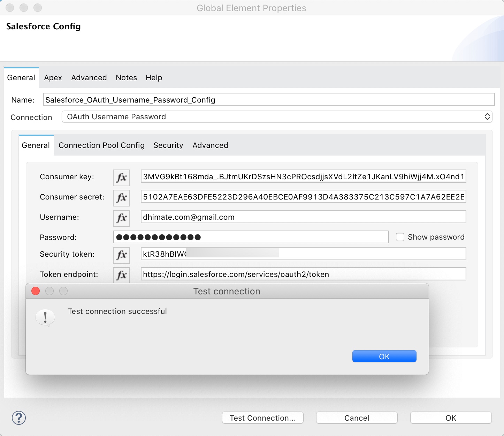Open the Security connection tab
This screenshot has height=436, width=504.
tap(168, 145)
